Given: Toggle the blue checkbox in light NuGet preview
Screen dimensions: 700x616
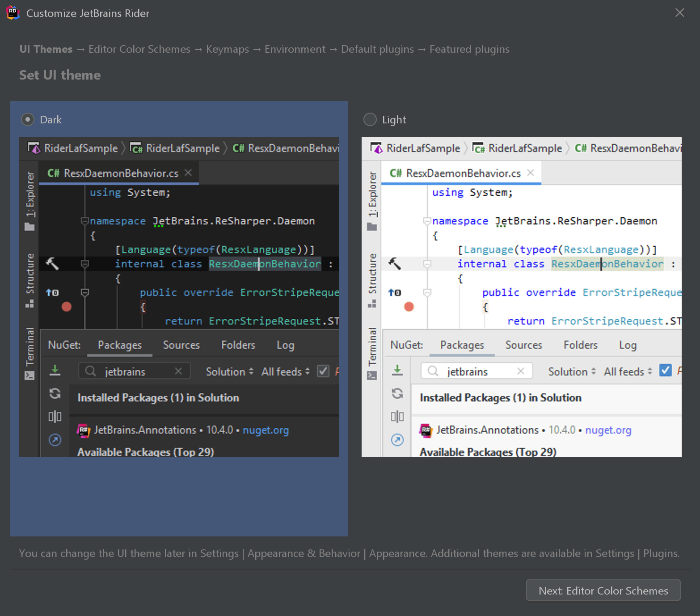Looking at the screenshot, I should pyautogui.click(x=665, y=371).
